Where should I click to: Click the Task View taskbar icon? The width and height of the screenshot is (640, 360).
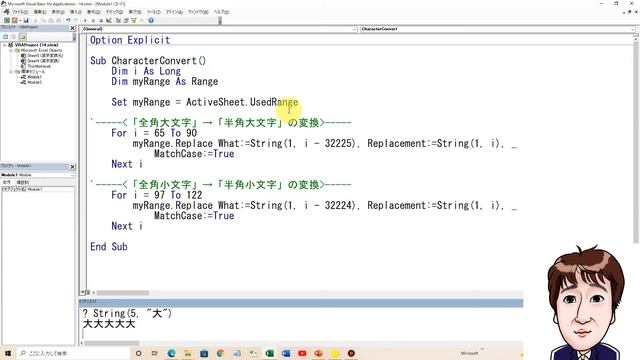(155, 353)
